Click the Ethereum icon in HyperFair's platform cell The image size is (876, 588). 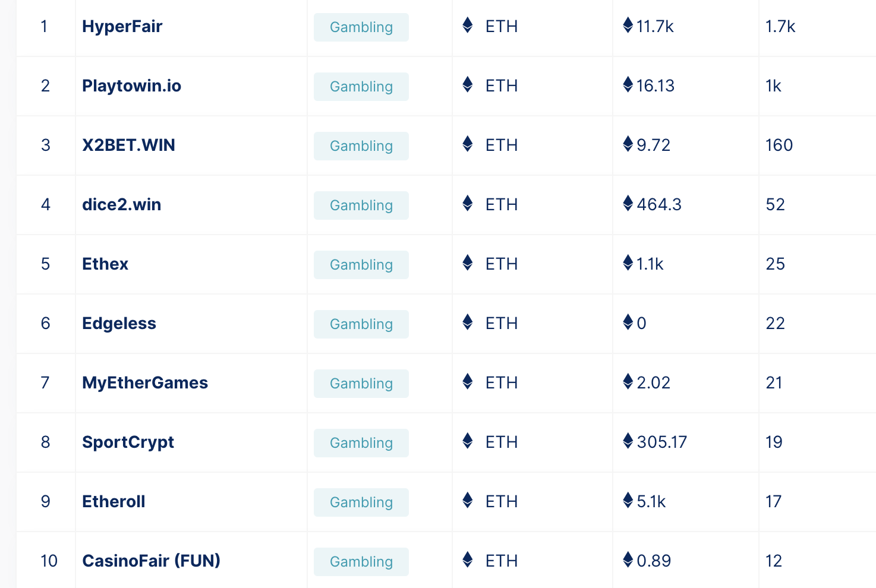pos(468,25)
